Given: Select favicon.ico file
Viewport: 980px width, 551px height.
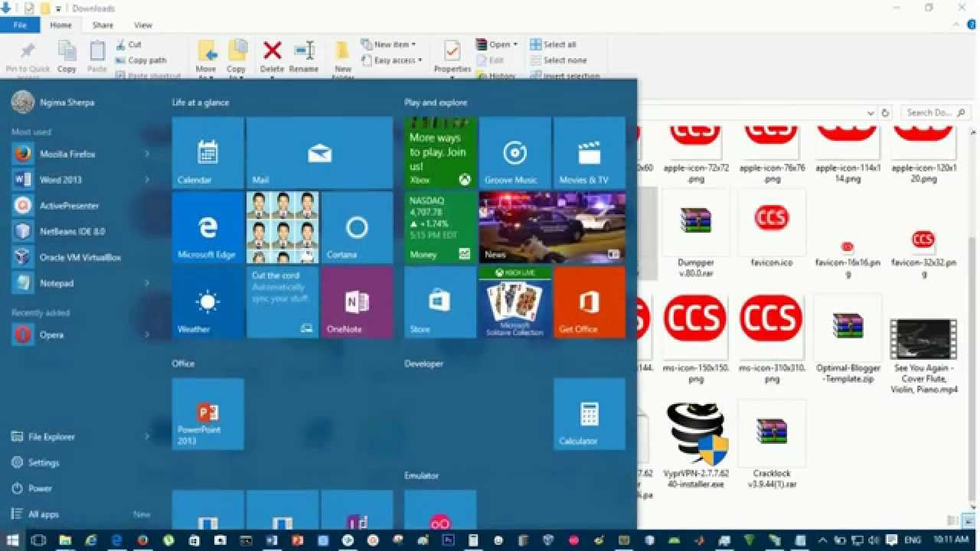Looking at the screenshot, I should 771,230.
